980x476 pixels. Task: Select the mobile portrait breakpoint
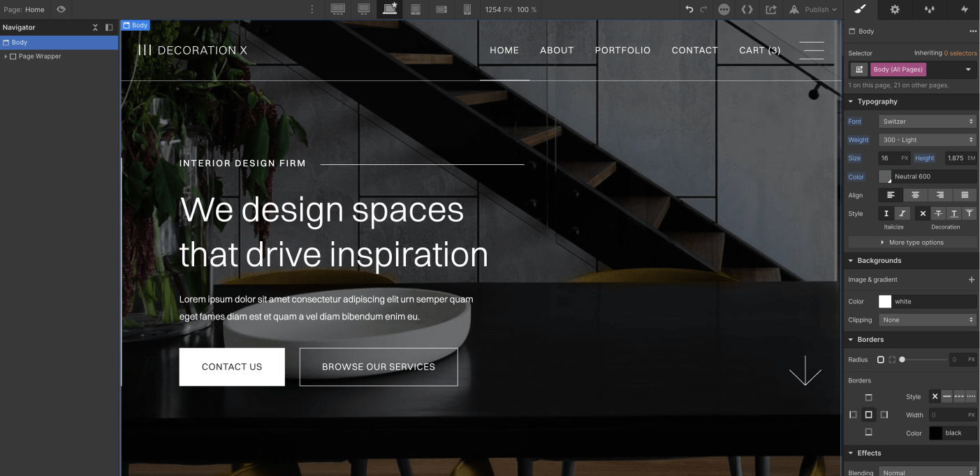tap(466, 9)
